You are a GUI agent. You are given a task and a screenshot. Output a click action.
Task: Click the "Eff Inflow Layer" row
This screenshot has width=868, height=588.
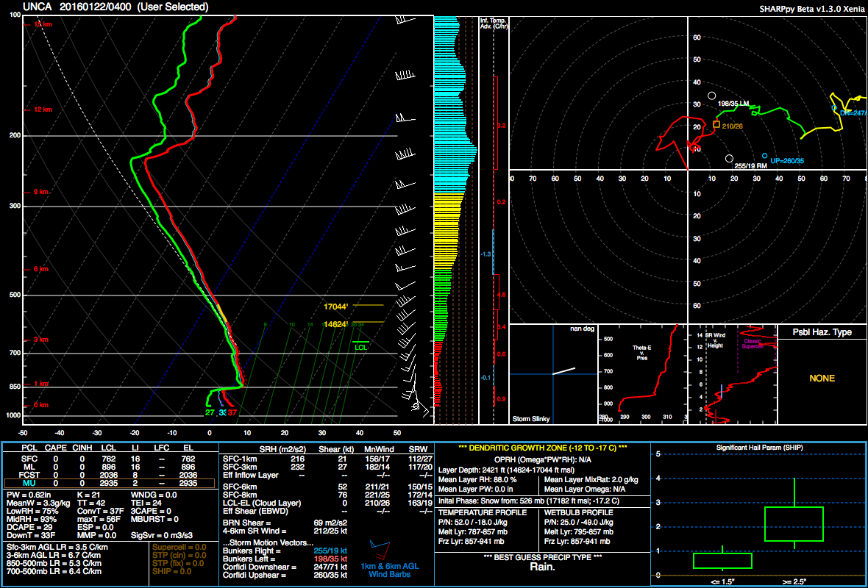pyautogui.click(x=327, y=475)
